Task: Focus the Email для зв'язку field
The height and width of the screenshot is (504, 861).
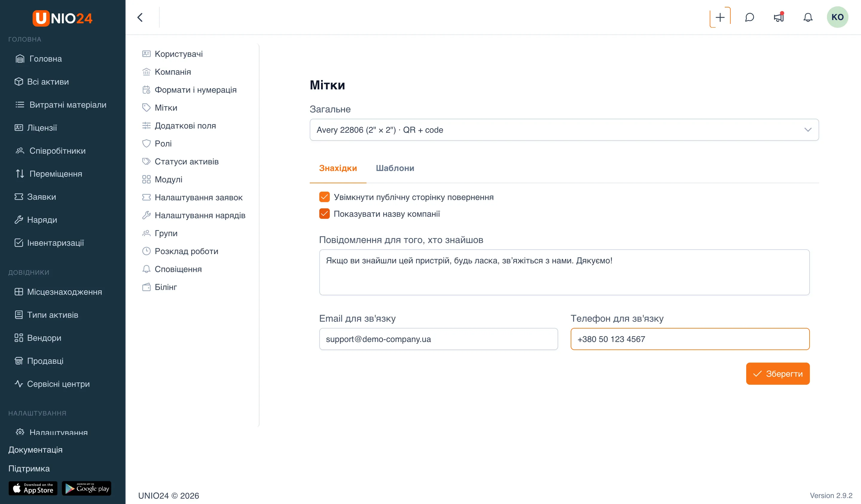Action: (x=438, y=339)
